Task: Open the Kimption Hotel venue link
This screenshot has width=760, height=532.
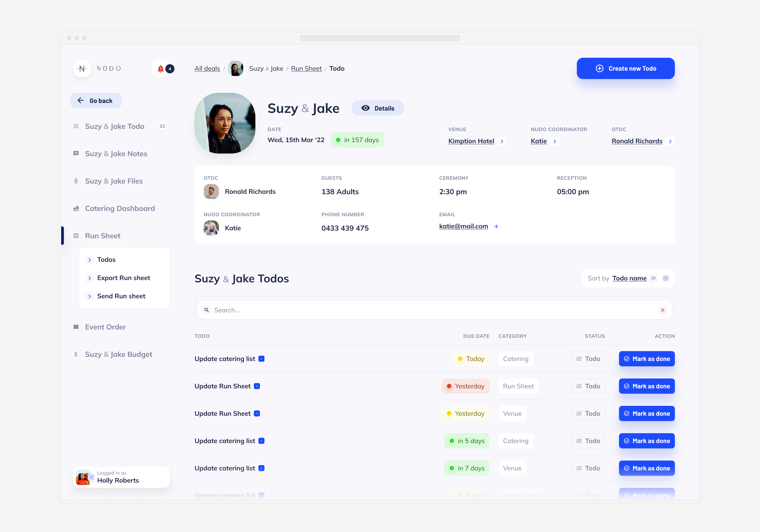Action: click(x=471, y=141)
